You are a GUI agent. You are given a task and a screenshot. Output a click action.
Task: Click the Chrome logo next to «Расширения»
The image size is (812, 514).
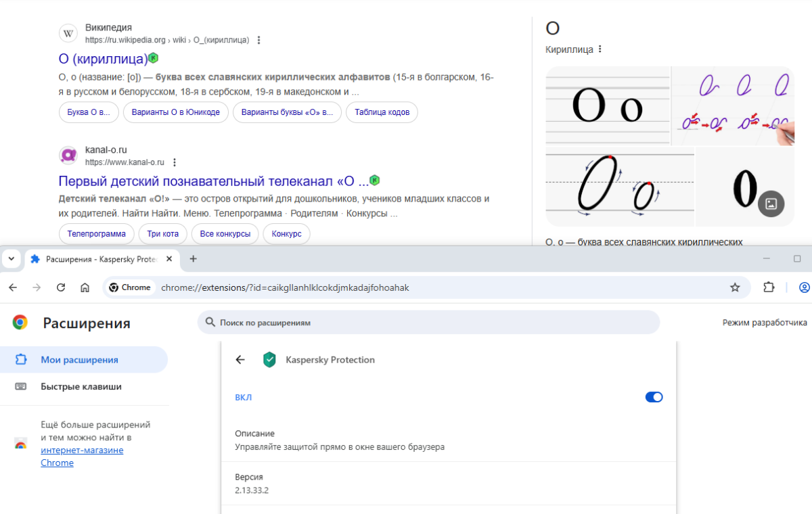pyautogui.click(x=20, y=323)
